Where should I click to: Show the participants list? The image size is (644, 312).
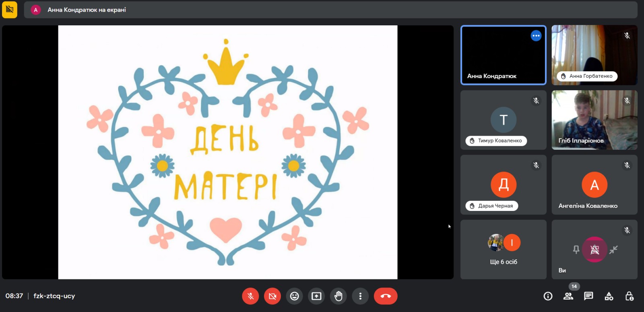coord(568,296)
